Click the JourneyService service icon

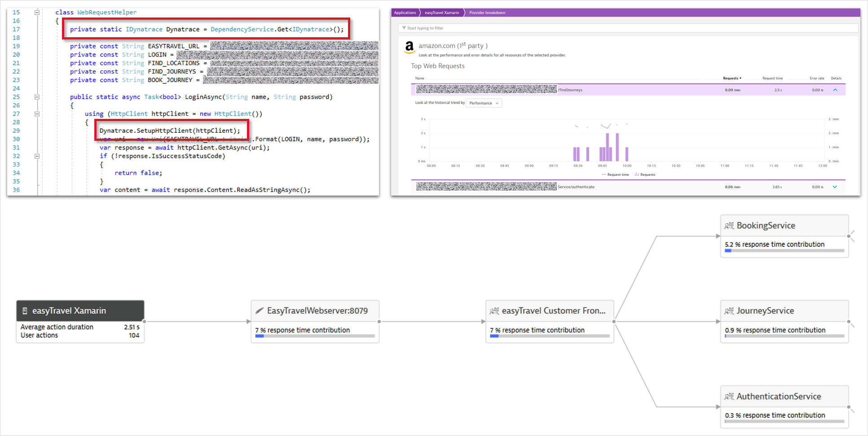[729, 311]
